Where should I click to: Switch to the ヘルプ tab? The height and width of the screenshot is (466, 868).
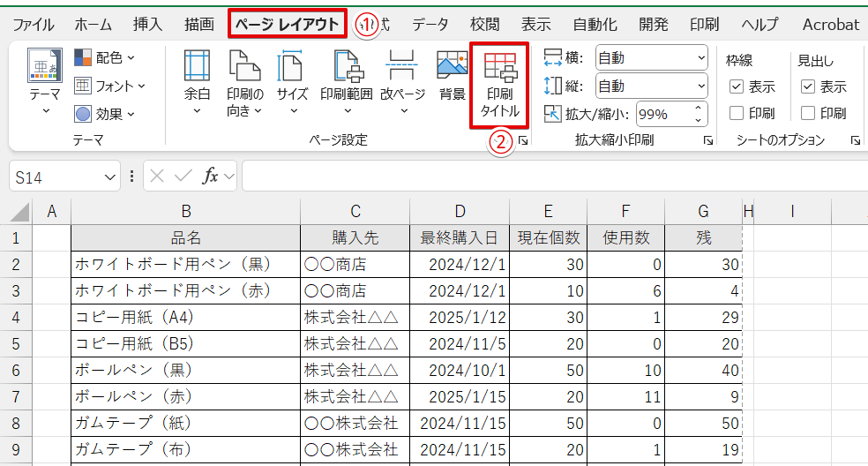[x=760, y=25]
